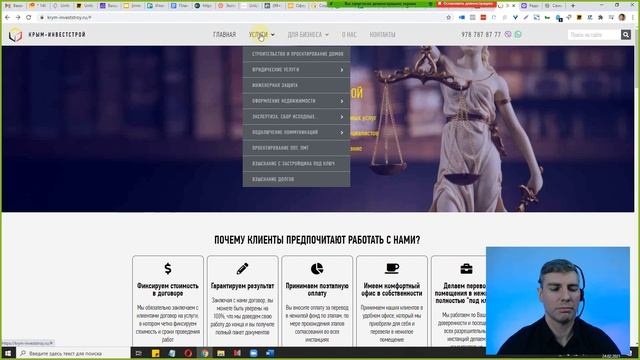Viewport: 640px width, 360px height.
Task: Click the pie chart icon
Action: coord(317,269)
